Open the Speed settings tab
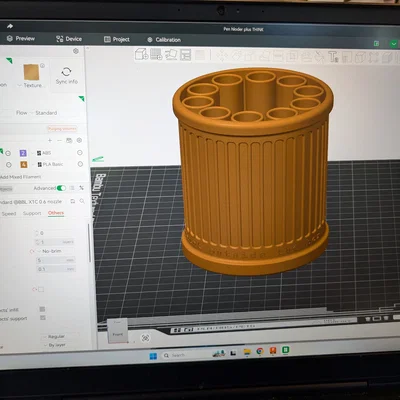The width and height of the screenshot is (400, 400). (x=9, y=213)
